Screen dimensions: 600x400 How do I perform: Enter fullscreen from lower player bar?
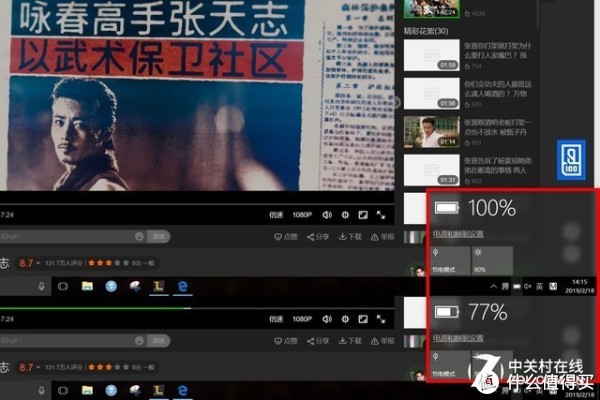(381, 319)
